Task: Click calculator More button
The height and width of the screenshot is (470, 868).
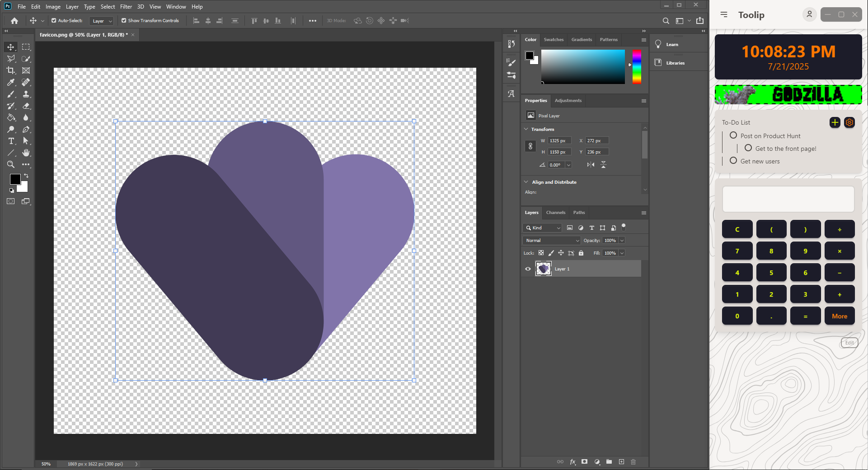Action: pyautogui.click(x=840, y=316)
